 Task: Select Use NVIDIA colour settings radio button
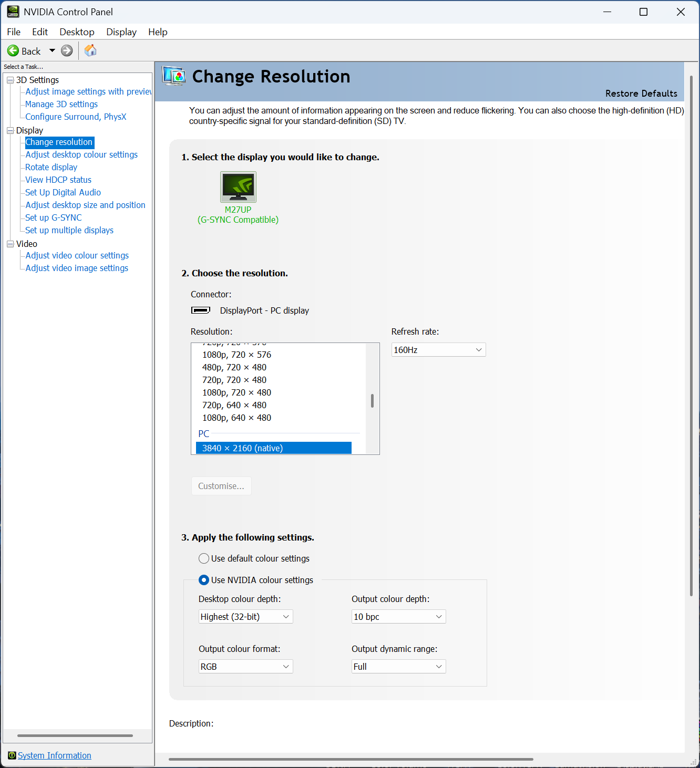pos(204,580)
